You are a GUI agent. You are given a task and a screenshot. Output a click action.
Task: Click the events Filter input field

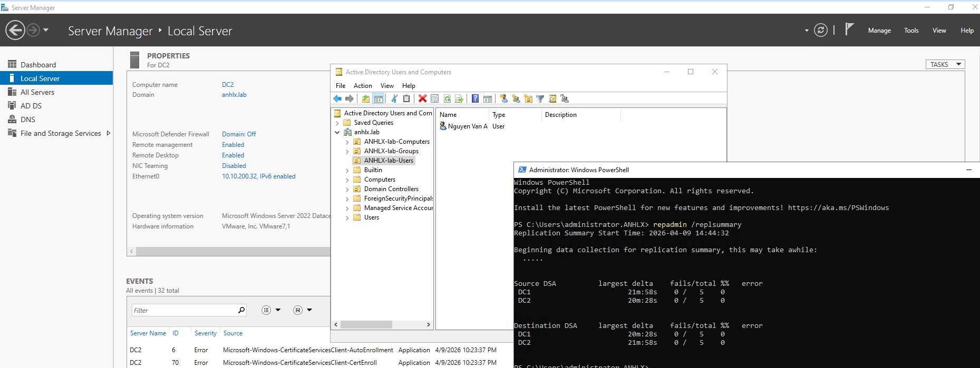(185, 310)
